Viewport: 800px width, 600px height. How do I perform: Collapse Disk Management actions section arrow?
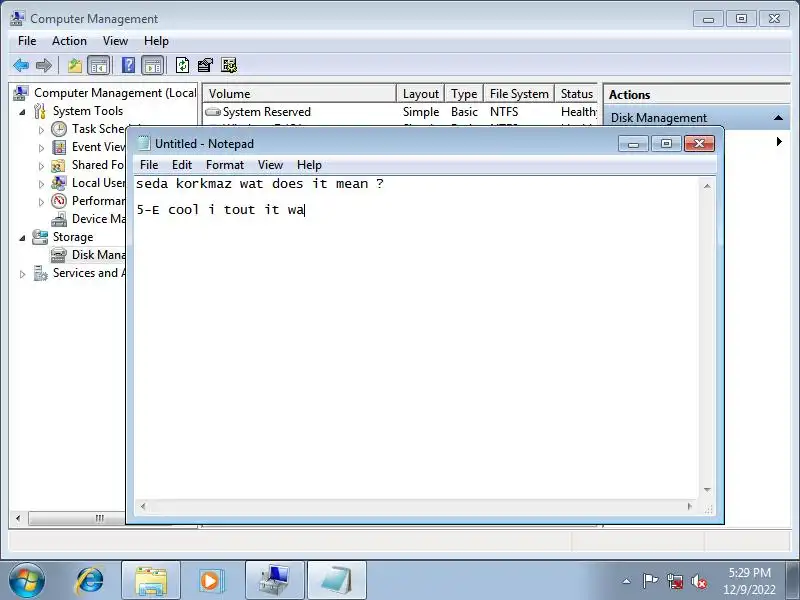(778, 118)
